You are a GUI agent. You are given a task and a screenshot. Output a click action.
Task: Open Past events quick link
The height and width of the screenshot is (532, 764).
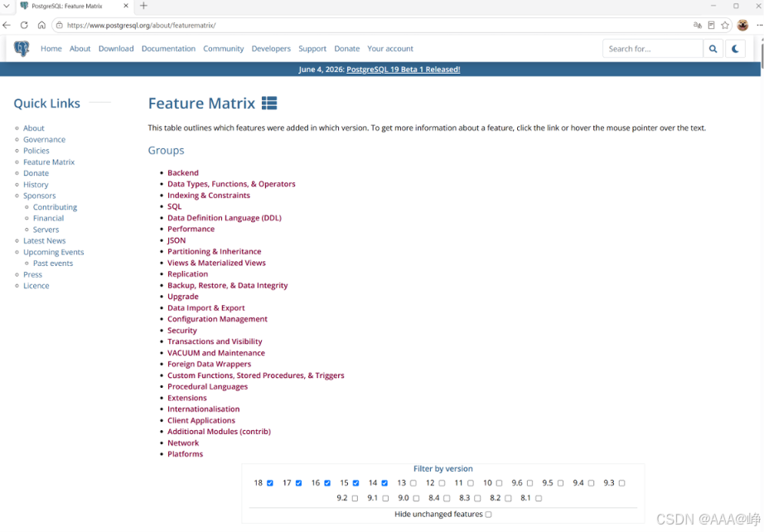(x=53, y=264)
